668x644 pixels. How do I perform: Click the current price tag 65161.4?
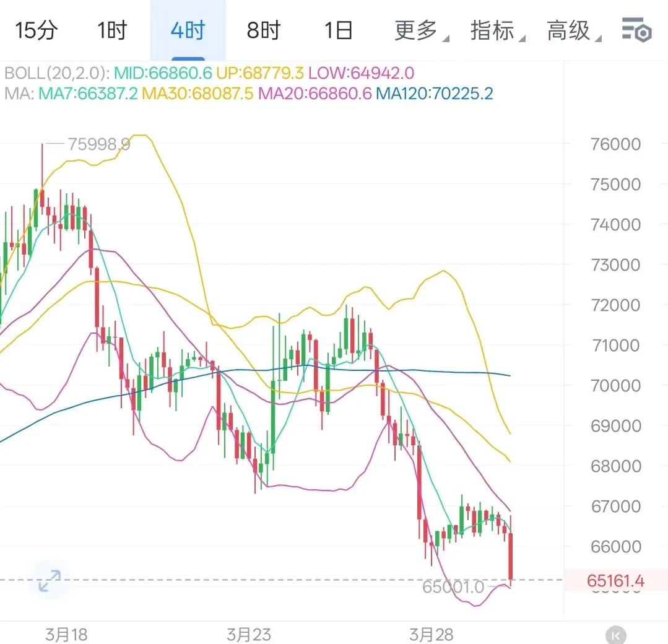(615, 580)
